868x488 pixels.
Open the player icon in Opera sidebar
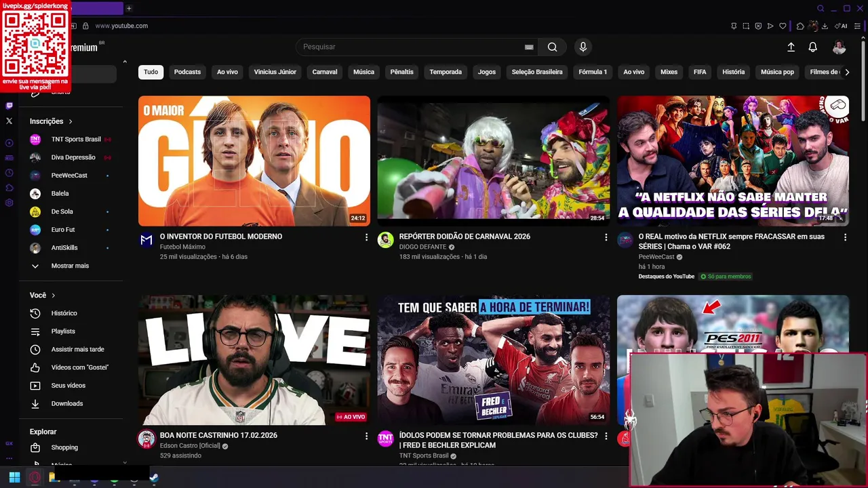tap(9, 143)
